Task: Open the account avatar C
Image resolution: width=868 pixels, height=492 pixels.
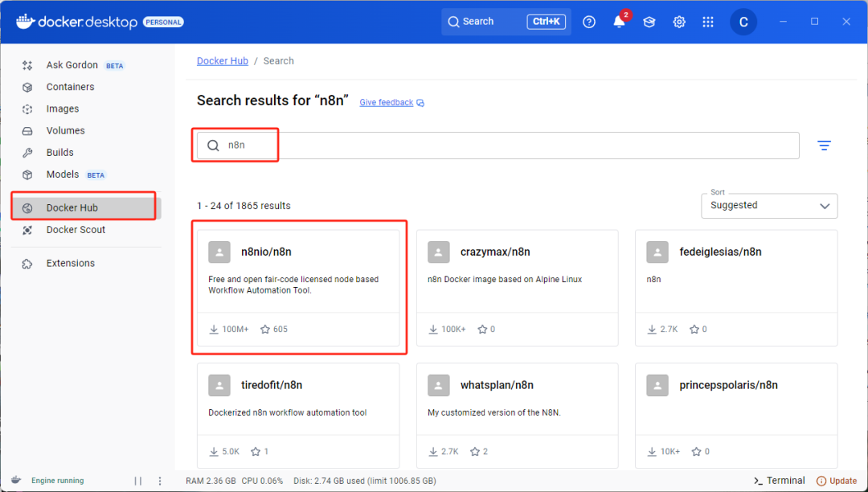Action: click(743, 22)
